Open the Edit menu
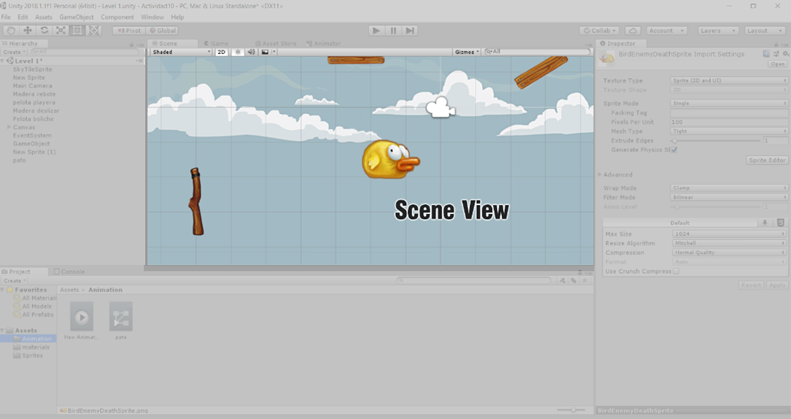Screen dimensions: 791x419 click(23, 17)
